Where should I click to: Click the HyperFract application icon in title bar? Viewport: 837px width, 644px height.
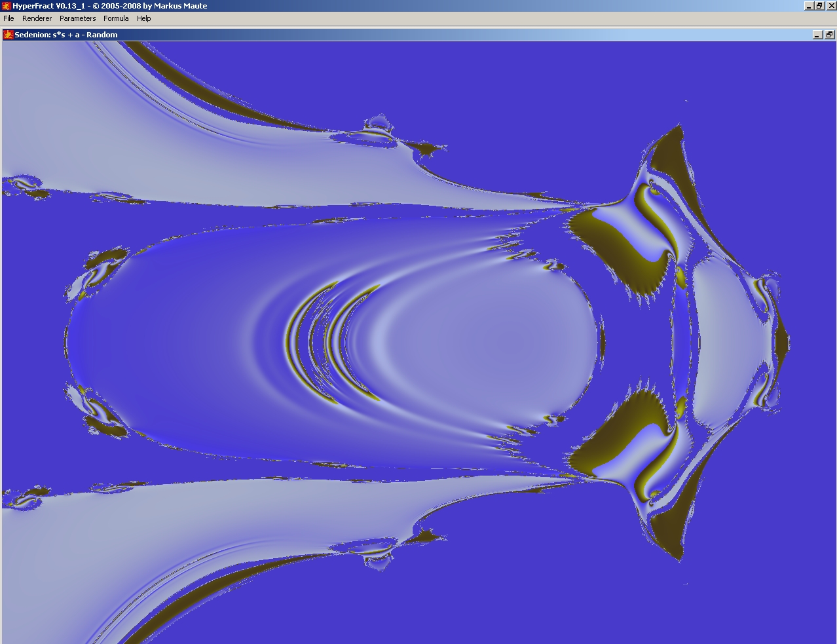click(7, 6)
